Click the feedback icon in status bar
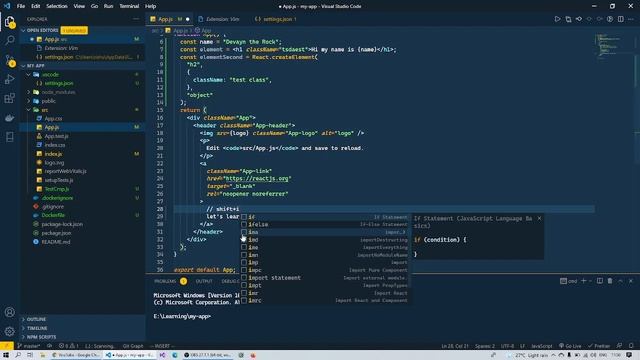The height and width of the screenshot is (360, 640). click(620, 346)
